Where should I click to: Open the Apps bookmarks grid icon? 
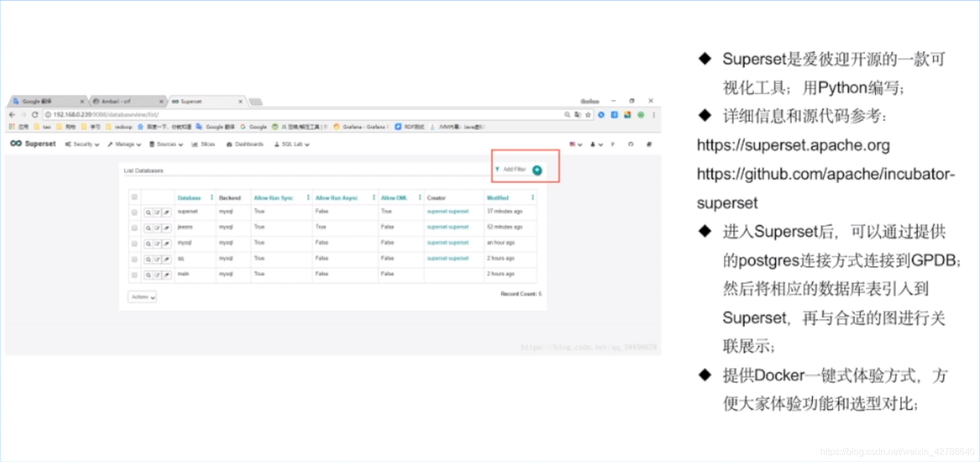[x=12, y=127]
